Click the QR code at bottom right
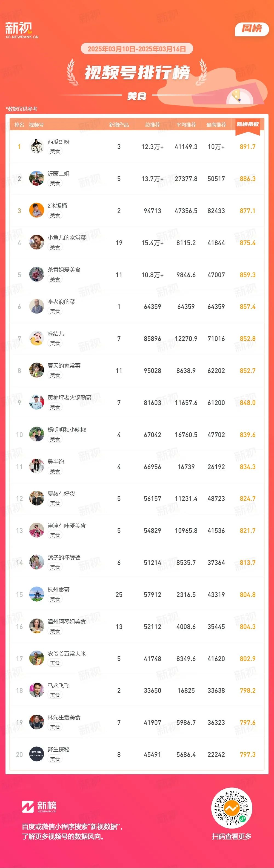The width and height of the screenshot is (274, 868). tap(232, 808)
